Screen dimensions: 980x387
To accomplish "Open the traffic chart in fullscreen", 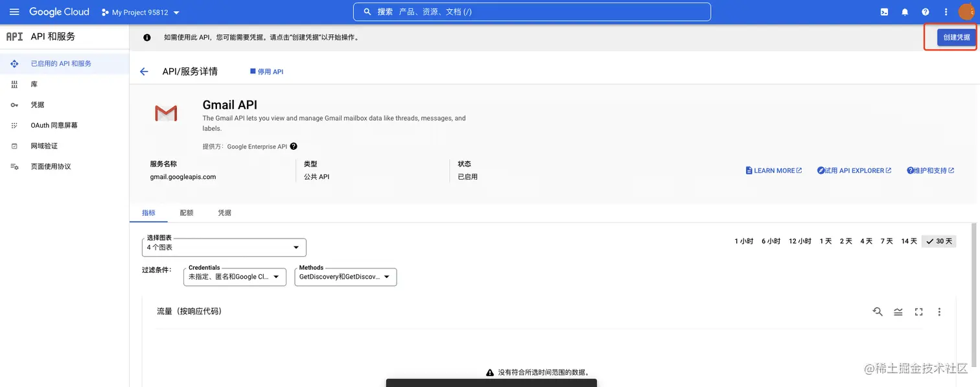I will (918, 312).
